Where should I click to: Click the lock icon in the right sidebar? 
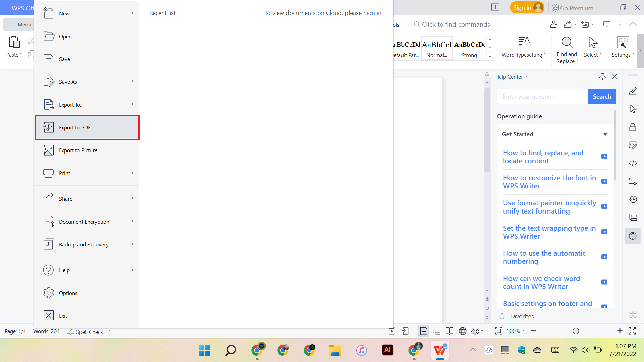point(633,127)
